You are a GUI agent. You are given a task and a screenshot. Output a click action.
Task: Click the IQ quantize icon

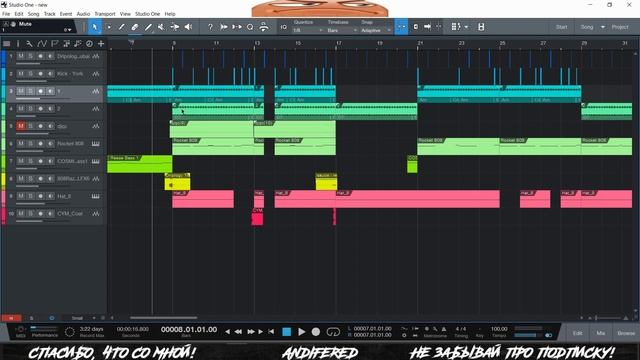[x=283, y=27]
